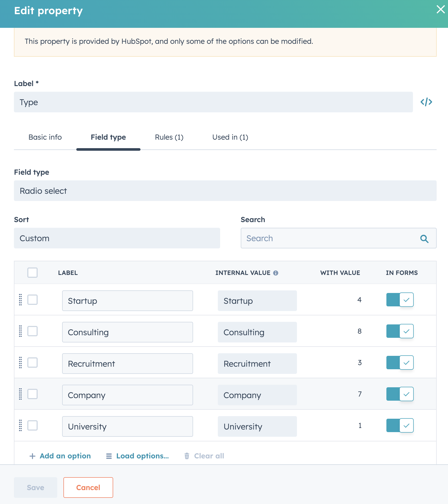
Task: Click the Consulting row drag handle
Action: 20,331
